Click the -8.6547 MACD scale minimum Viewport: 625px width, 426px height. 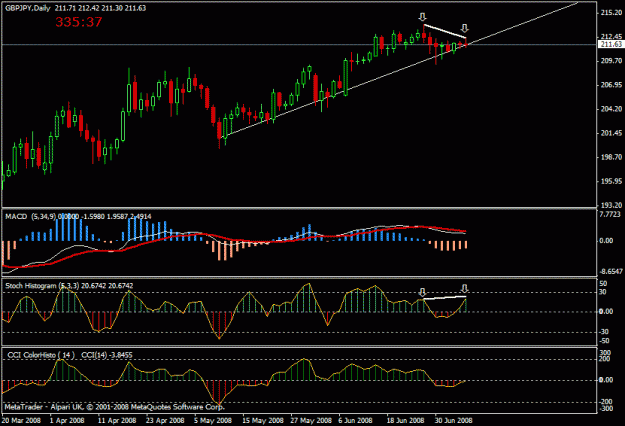pos(611,271)
